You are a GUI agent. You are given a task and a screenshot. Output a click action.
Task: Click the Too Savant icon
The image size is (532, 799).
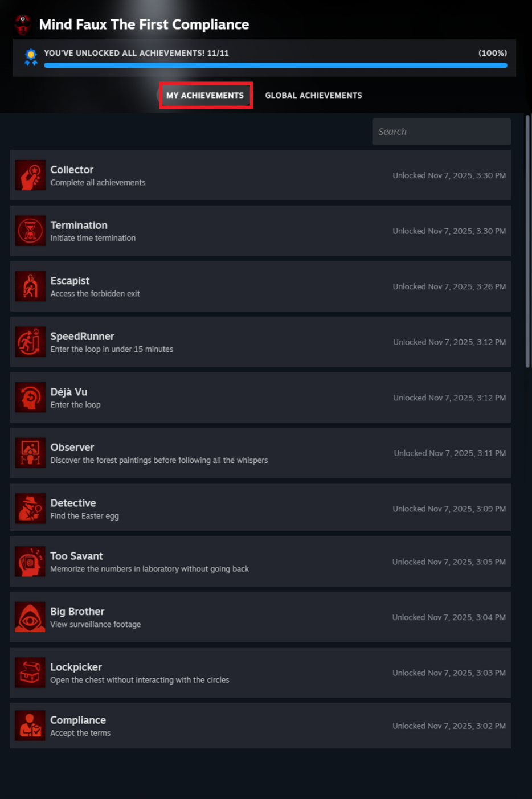(x=30, y=562)
